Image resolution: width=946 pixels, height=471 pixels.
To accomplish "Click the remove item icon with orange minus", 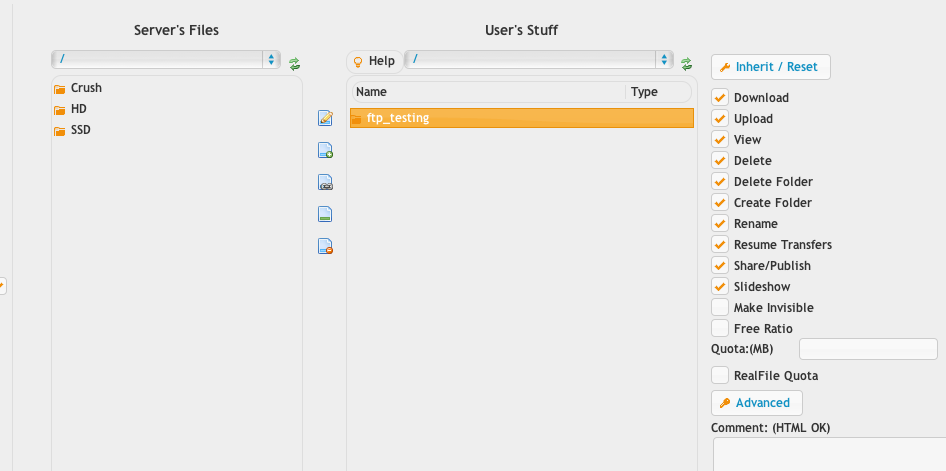I will click(325, 246).
